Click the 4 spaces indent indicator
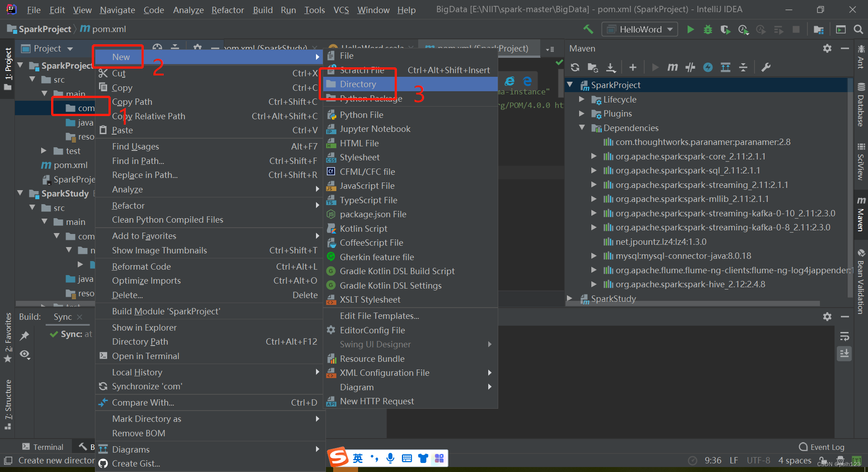The width and height of the screenshot is (868, 472). [x=795, y=460]
